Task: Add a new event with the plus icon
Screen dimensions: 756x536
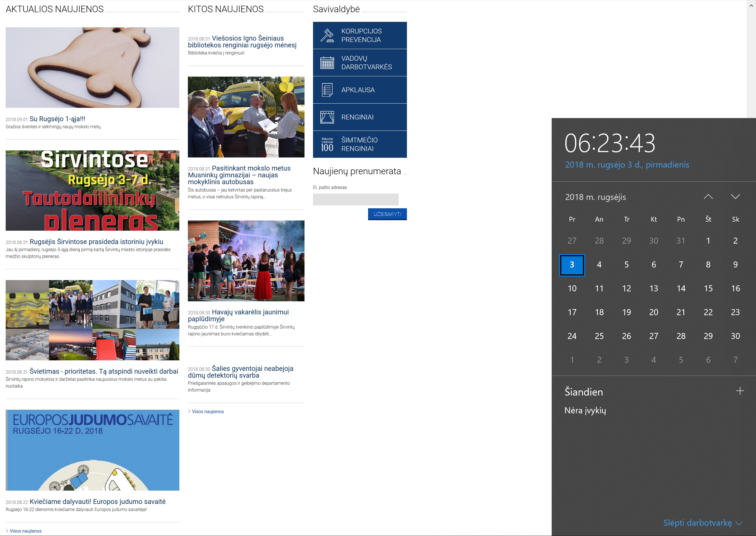Action: point(740,391)
